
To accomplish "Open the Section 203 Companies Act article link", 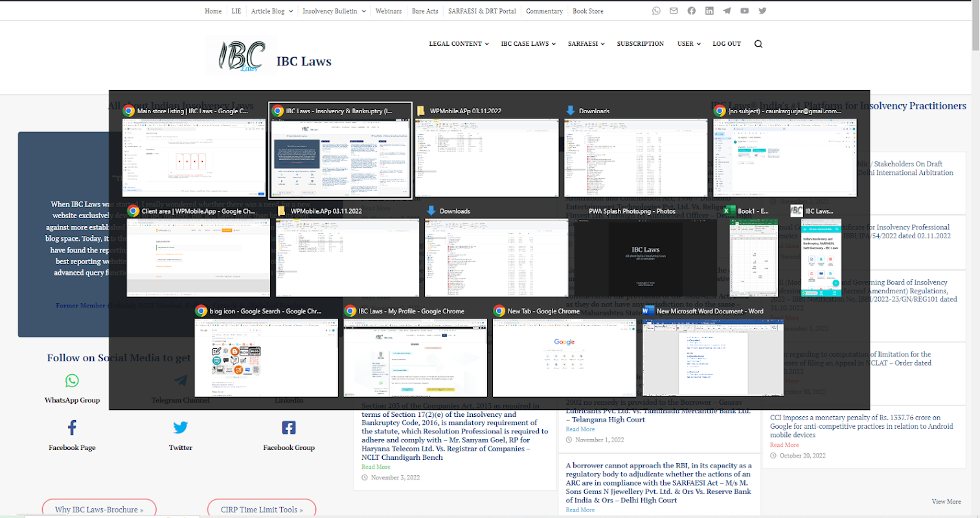I will [455, 431].
